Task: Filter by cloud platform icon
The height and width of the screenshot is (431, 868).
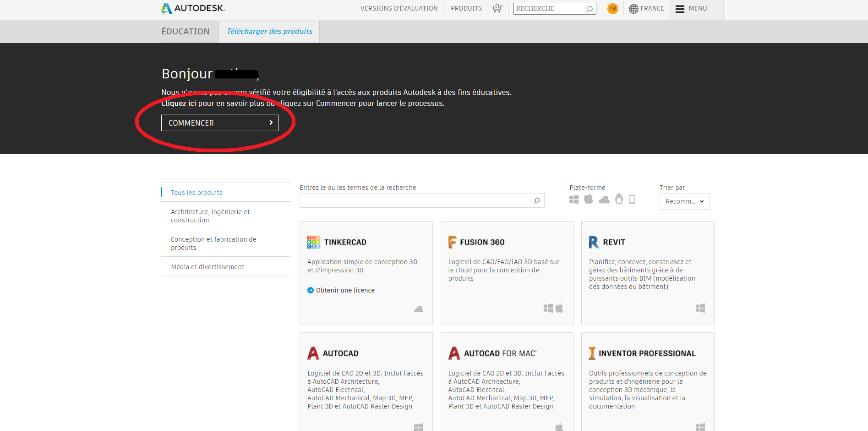Action: click(604, 199)
